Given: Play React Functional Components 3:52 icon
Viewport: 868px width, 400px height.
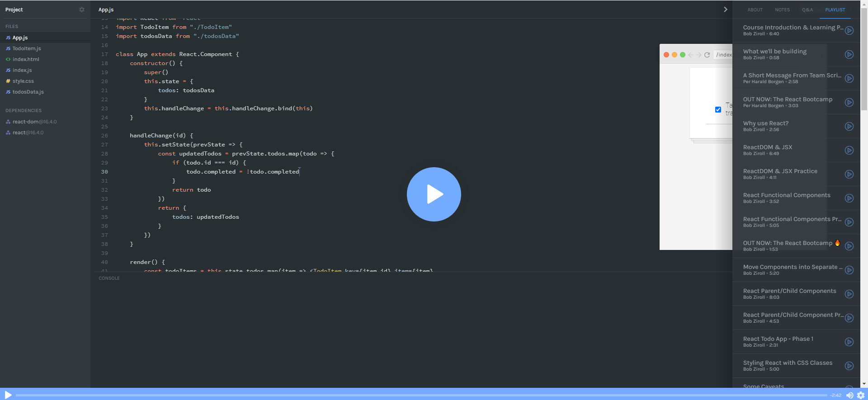Looking at the screenshot, I should click(849, 198).
